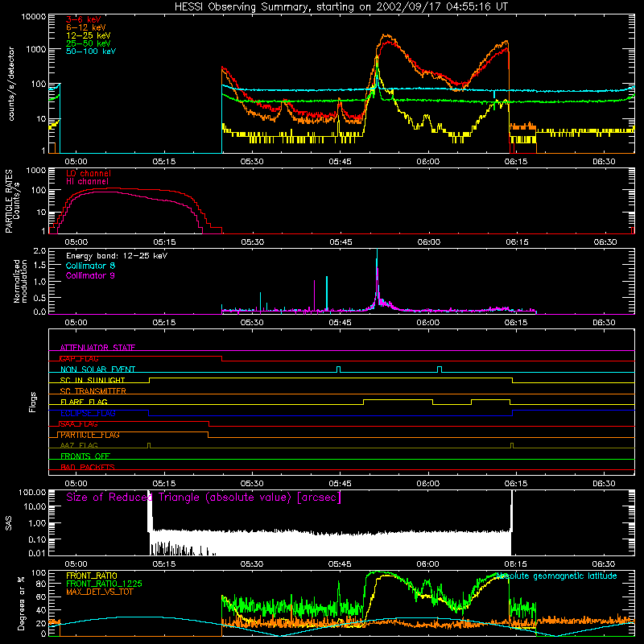Click the 'Degrees or %' axis title
Image resolution: width=644 pixels, height=644 pixels.
point(21,603)
